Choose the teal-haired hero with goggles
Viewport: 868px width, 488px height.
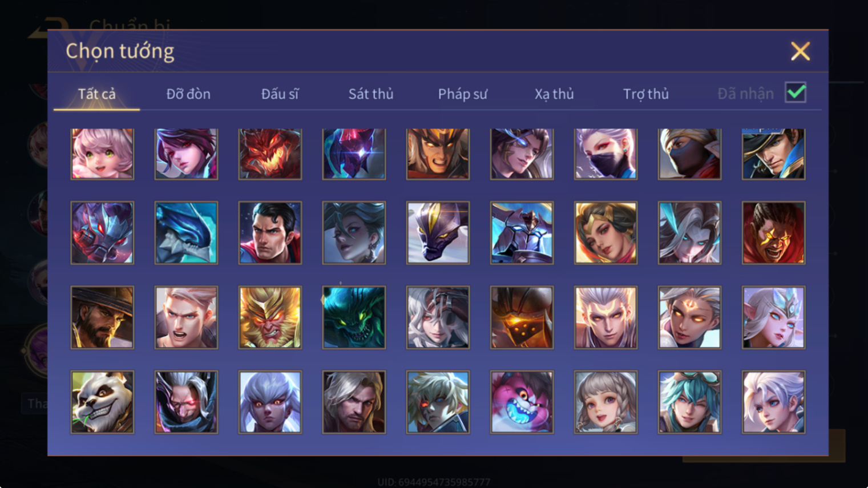[x=689, y=402]
